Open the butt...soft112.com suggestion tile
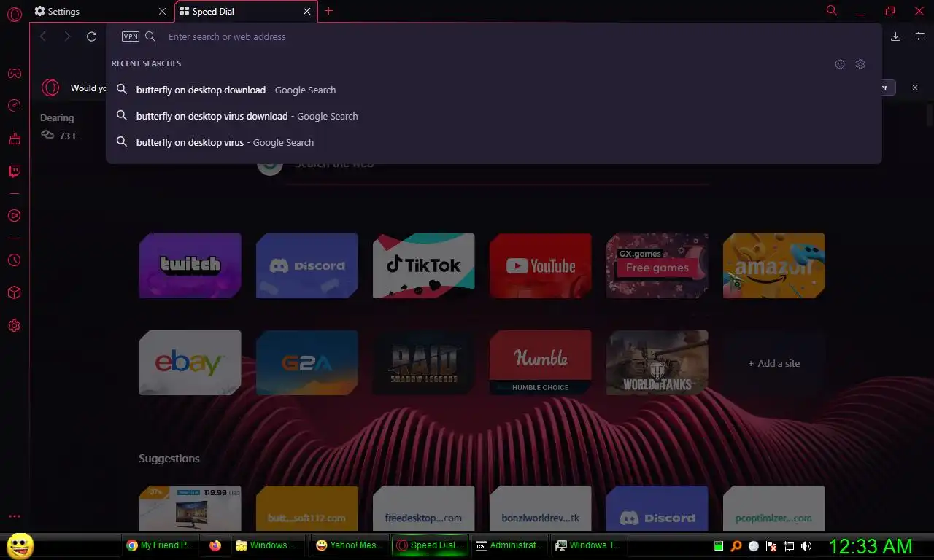934x560 pixels. tap(307, 508)
